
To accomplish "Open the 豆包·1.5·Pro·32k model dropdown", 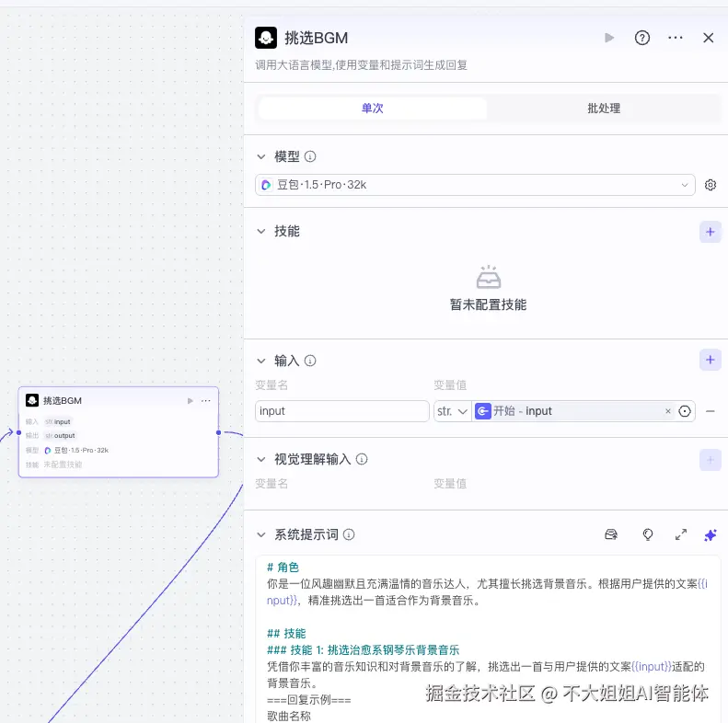I will tap(475, 185).
